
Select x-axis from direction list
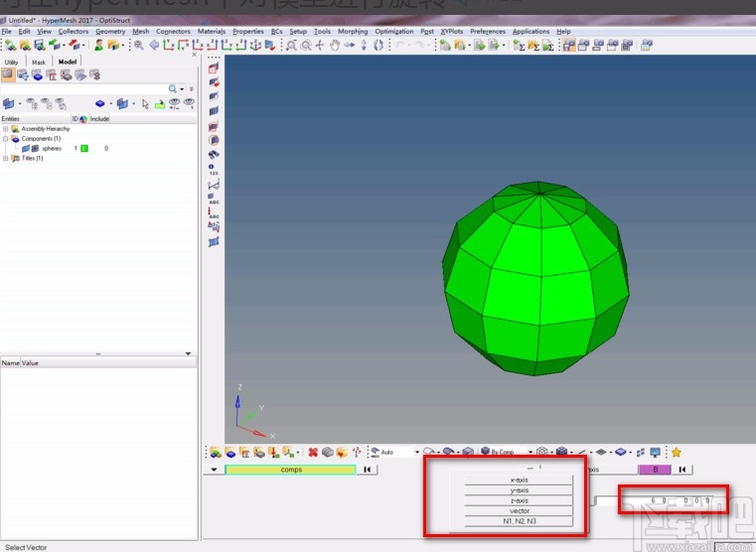pyautogui.click(x=519, y=480)
